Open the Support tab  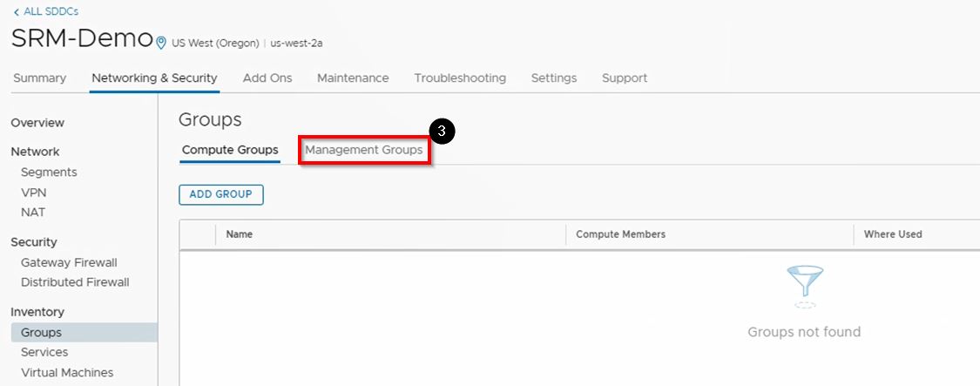point(625,78)
